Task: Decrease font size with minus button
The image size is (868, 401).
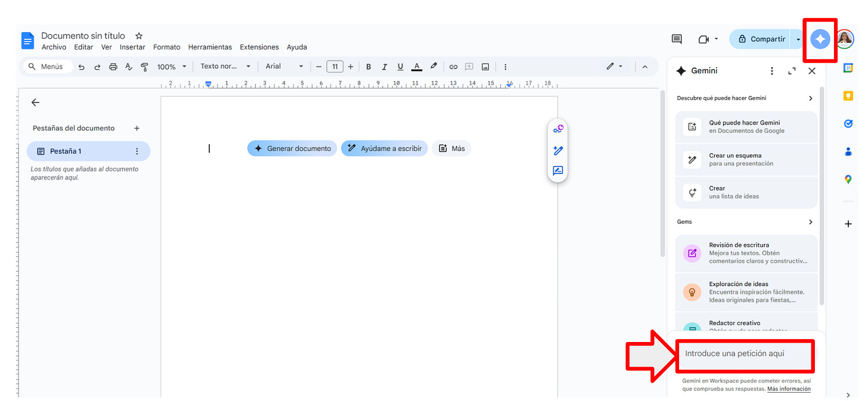Action: click(319, 67)
